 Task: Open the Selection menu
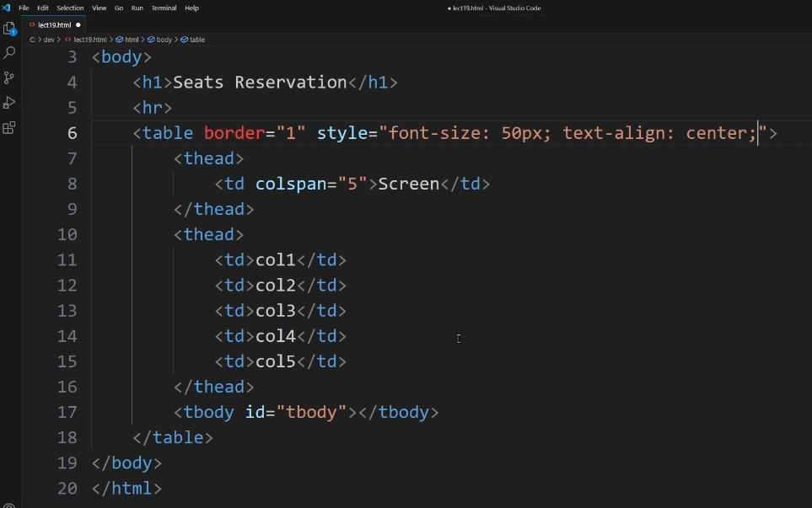pyautogui.click(x=70, y=8)
